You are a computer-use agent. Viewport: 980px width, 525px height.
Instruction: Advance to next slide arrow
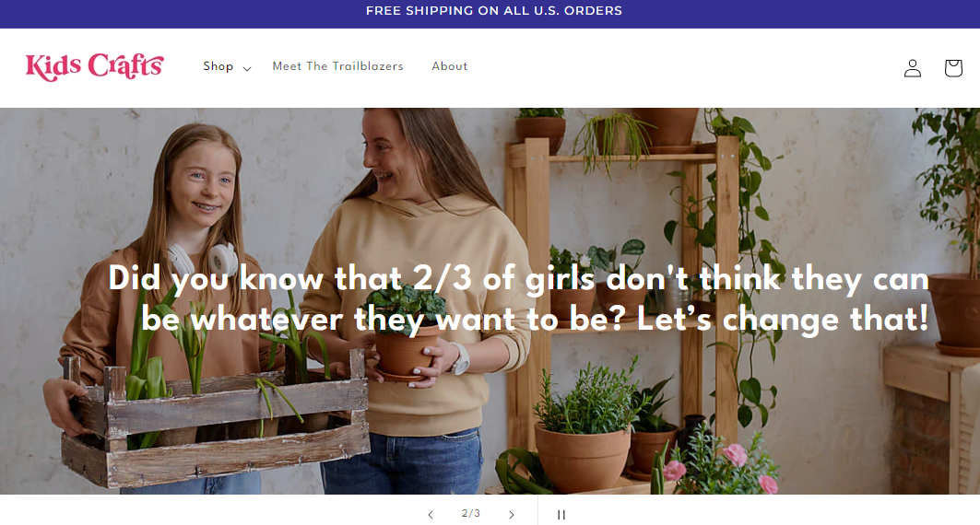click(512, 515)
